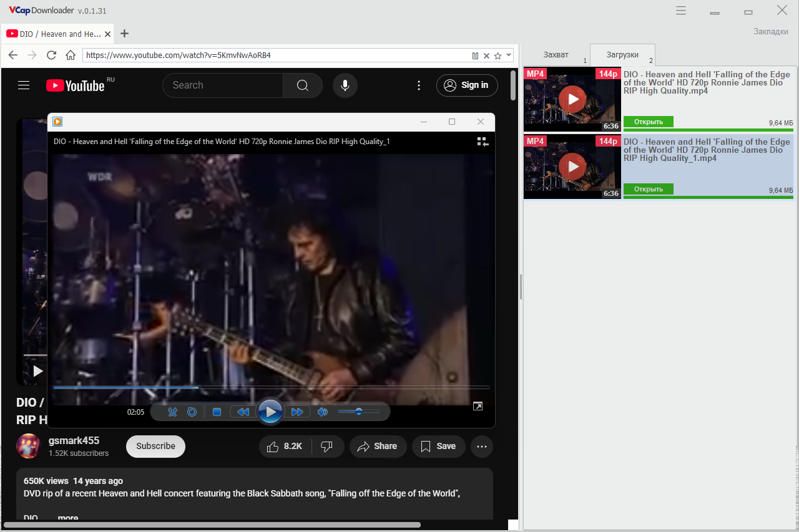
Task: Click the YouTube Subscribe button
Action: tap(155, 447)
